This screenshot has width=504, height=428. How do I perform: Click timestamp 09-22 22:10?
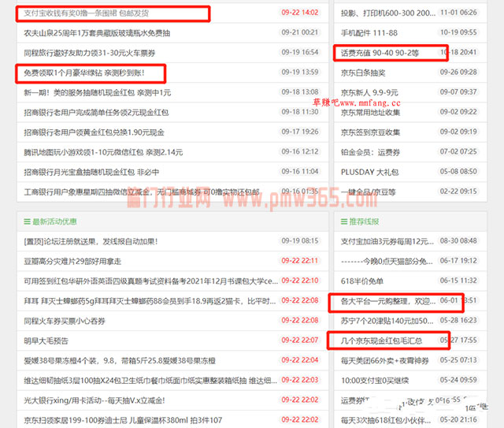[300, 281]
